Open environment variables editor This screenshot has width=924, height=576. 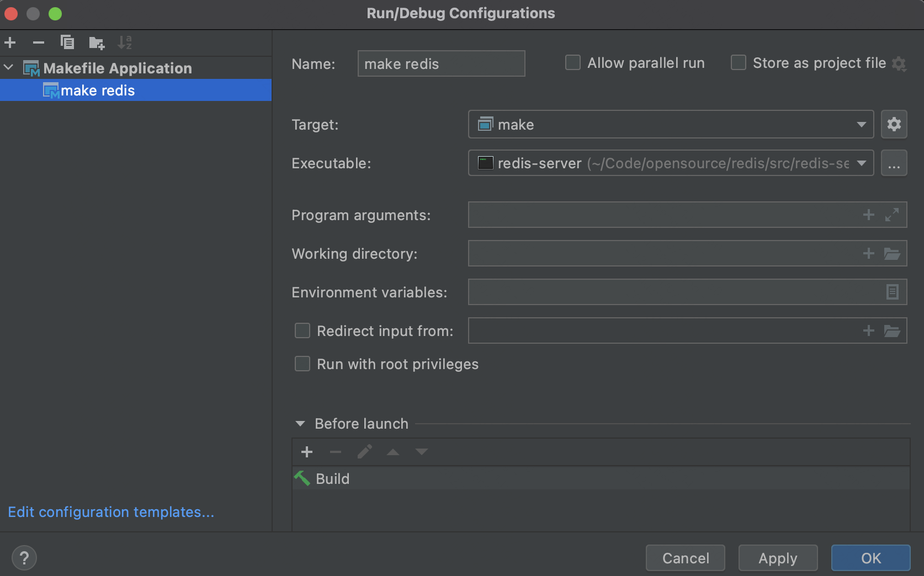pyautogui.click(x=892, y=292)
